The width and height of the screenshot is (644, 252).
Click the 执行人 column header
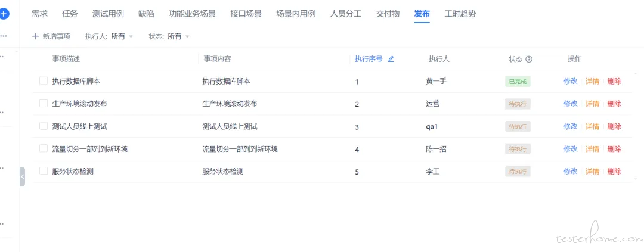(x=439, y=59)
